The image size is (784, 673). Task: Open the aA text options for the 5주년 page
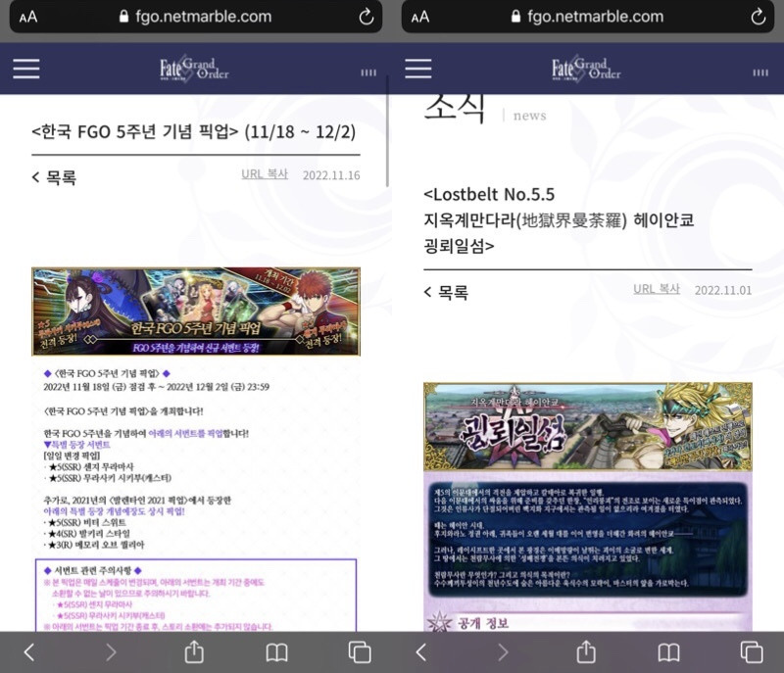coord(27,17)
